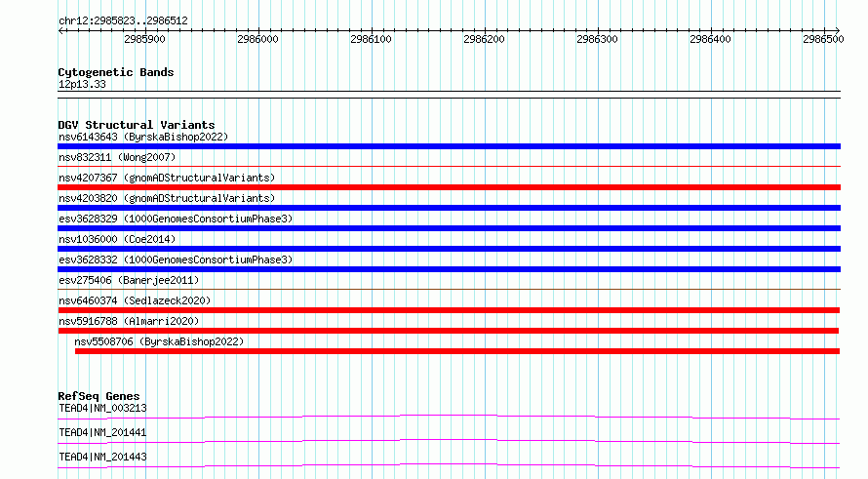Click ruler position 2986200
This screenshot has height=479, width=868.
(485, 39)
